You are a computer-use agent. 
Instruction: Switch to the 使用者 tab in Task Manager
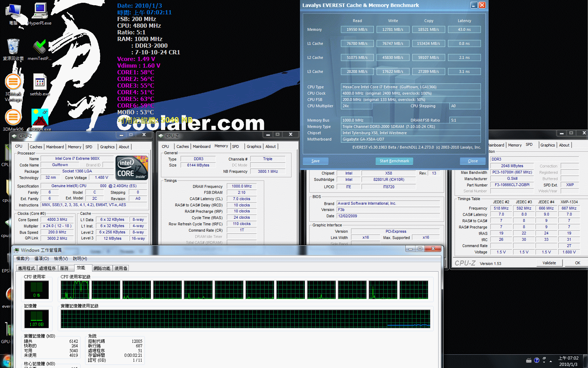click(x=121, y=268)
